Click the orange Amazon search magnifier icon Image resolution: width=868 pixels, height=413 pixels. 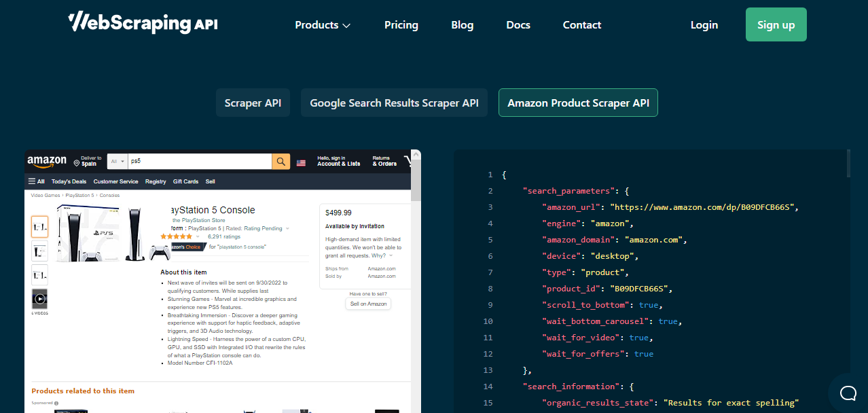281,161
